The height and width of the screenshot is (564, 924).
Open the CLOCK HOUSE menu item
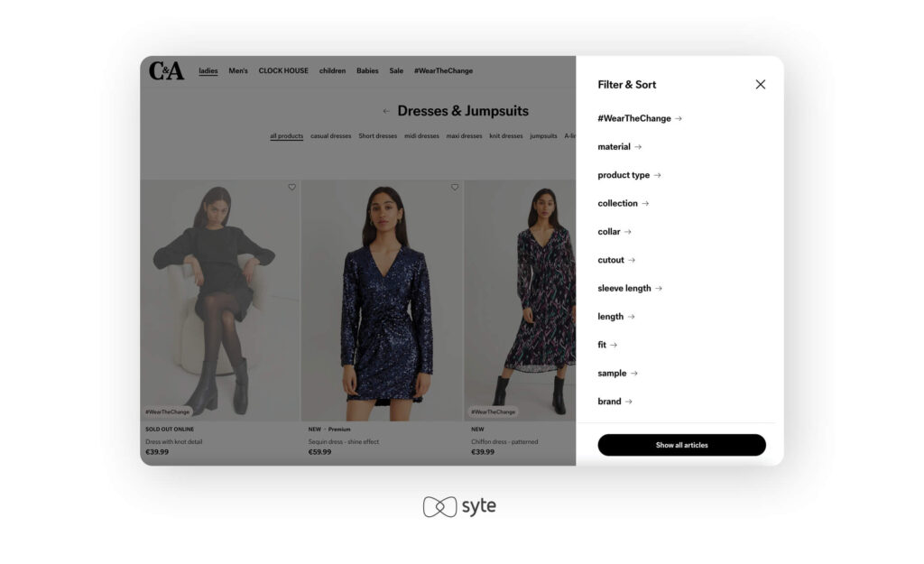pyautogui.click(x=283, y=70)
